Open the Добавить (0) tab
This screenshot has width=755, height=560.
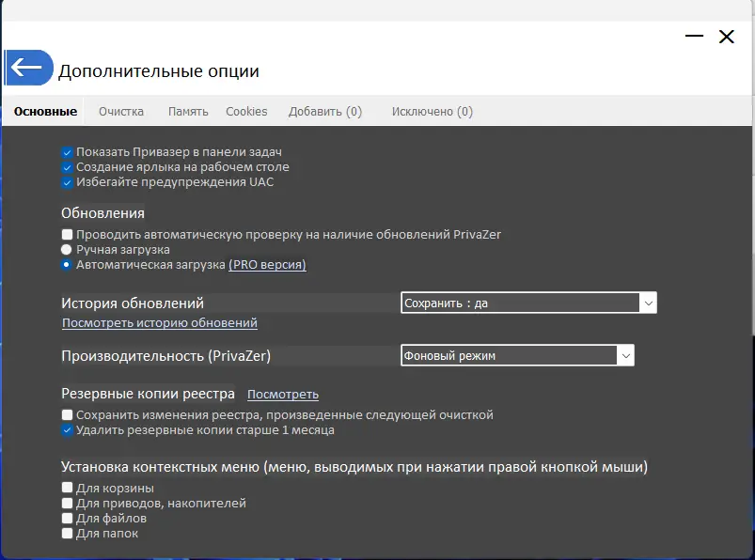click(325, 112)
